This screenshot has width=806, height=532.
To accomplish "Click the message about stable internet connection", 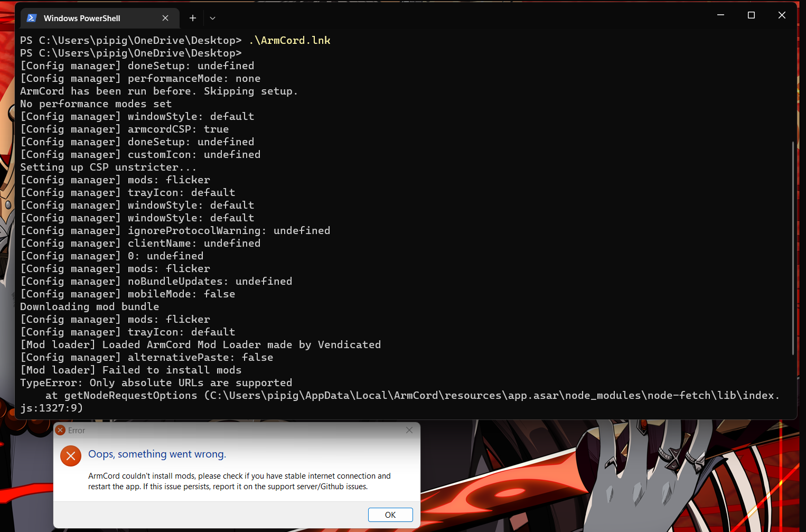I will pos(239,481).
